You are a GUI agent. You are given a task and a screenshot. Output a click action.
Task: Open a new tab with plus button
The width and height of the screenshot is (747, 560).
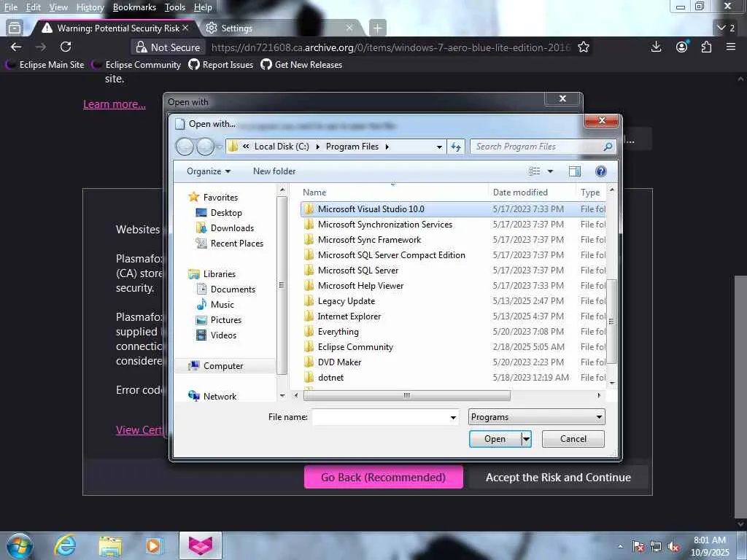[x=377, y=28]
